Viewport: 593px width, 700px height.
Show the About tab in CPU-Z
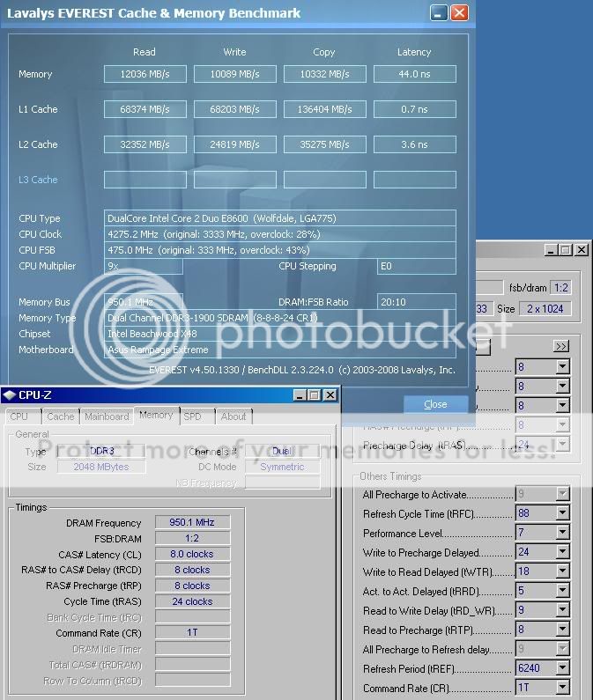(233, 416)
